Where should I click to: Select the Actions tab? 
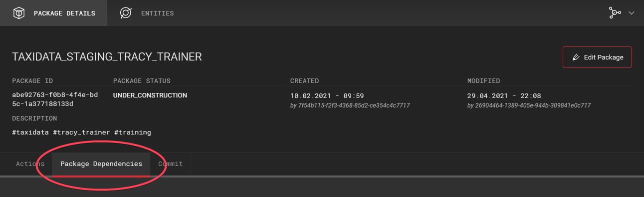pos(30,164)
